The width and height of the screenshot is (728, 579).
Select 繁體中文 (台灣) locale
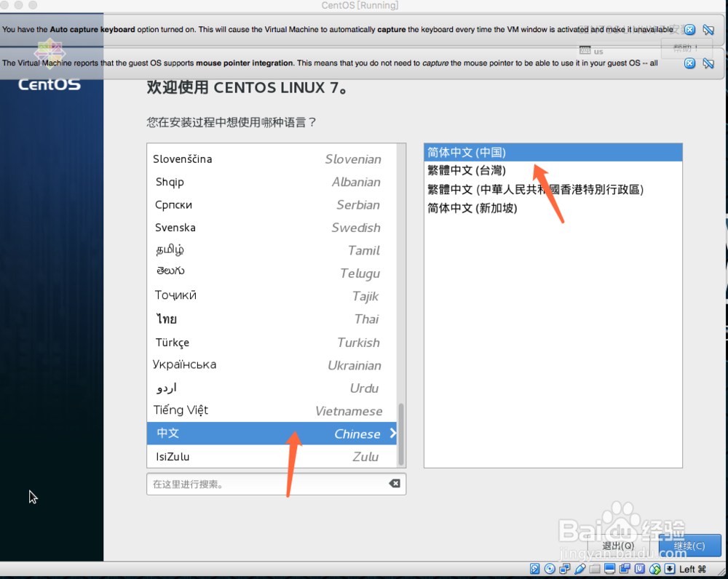pos(553,171)
